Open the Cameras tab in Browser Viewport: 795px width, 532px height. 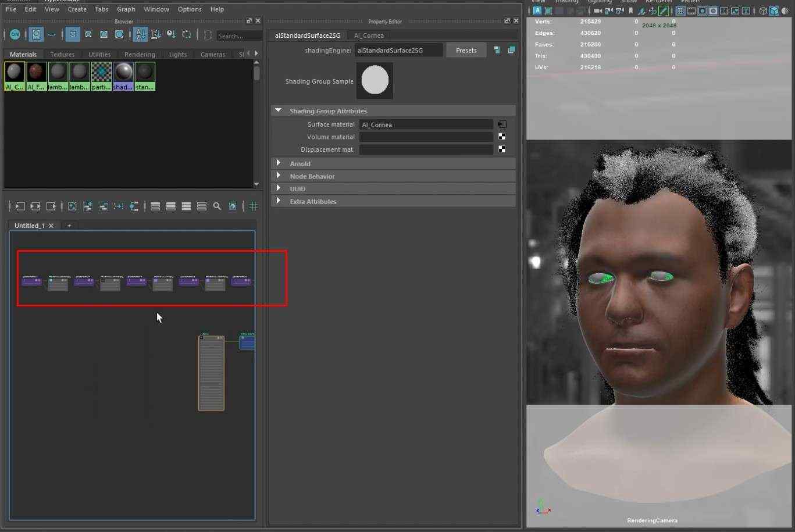point(213,54)
